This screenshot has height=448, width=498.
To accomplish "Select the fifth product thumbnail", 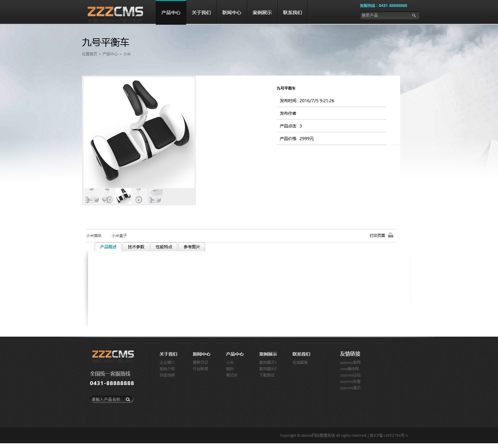I will 155,196.
